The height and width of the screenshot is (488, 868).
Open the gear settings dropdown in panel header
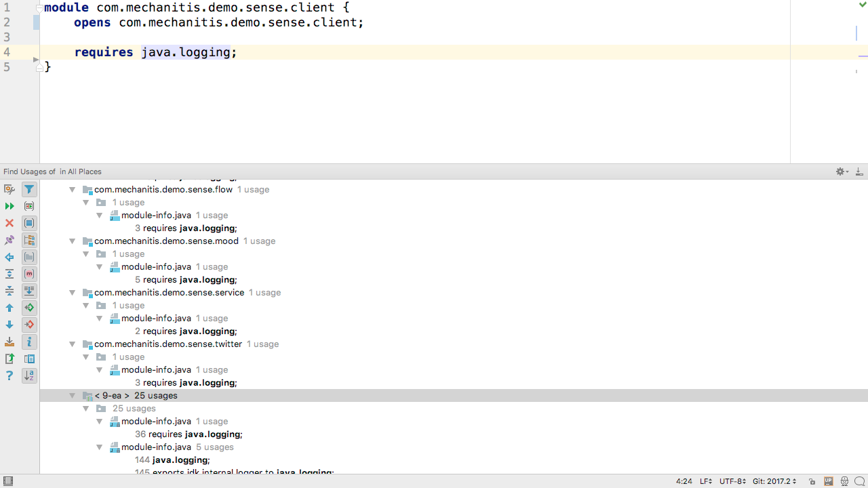click(842, 171)
